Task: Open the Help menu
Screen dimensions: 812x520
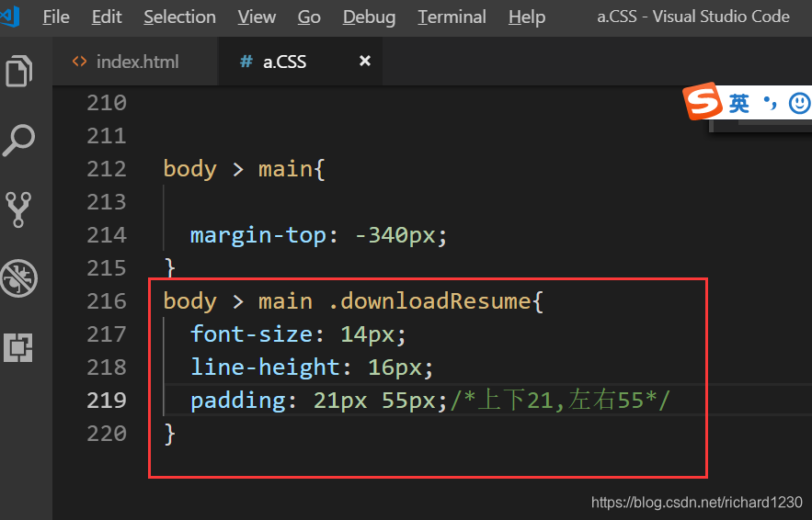Action: [x=527, y=17]
